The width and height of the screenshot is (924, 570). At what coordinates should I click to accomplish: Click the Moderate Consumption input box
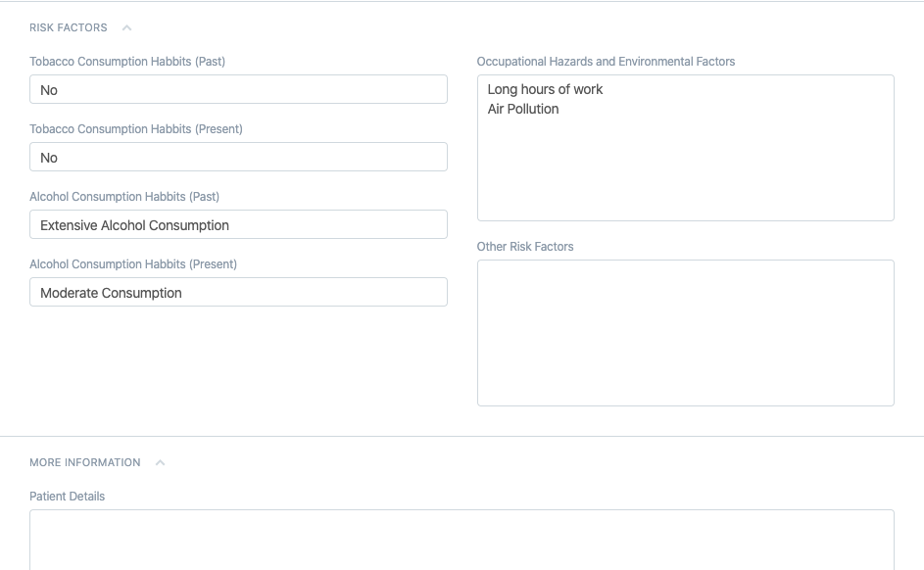click(238, 293)
